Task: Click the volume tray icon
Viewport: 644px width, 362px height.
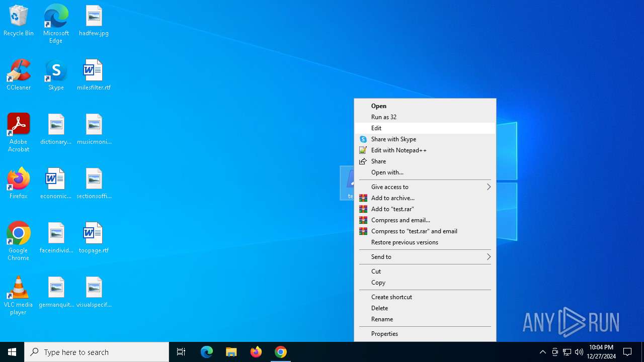Action: [579, 352]
